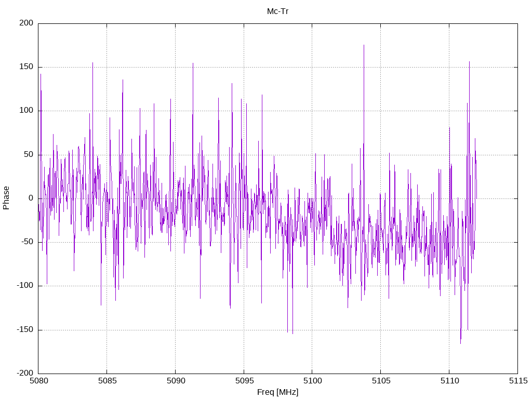Click the Freq [MHz] x-axis label
Viewport: 532px width, 399px height.
click(x=277, y=392)
